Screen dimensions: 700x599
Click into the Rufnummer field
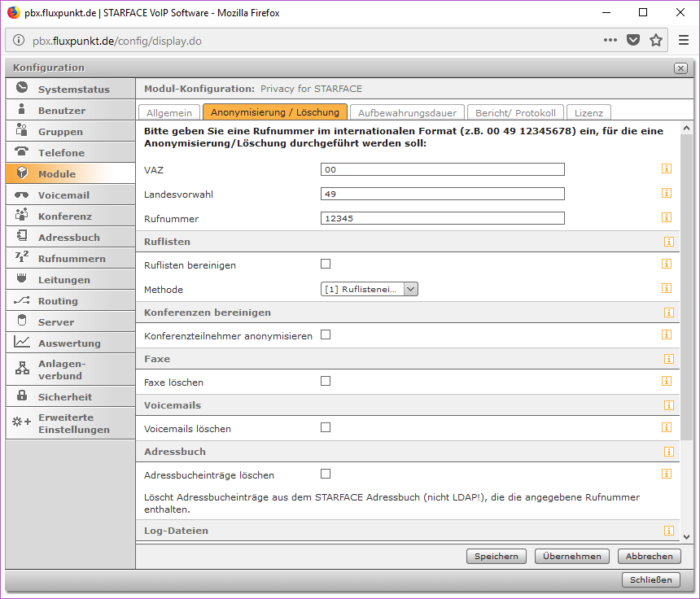[x=443, y=218]
